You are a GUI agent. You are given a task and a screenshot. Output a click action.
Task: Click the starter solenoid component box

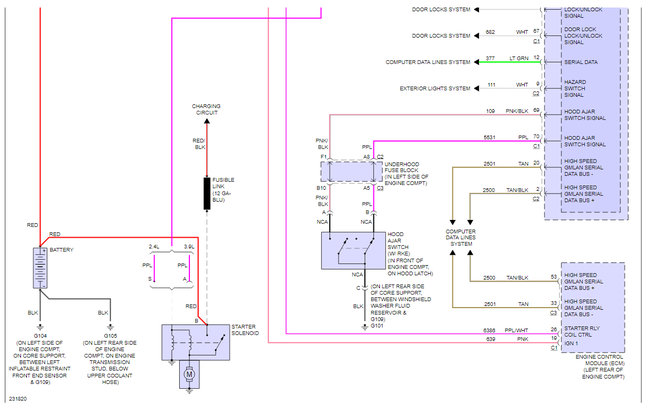(x=195, y=342)
